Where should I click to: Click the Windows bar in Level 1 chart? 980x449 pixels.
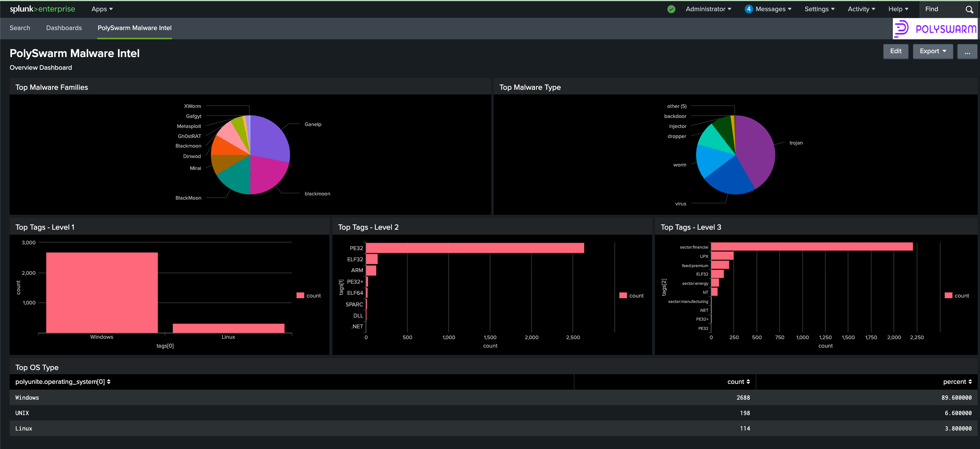[x=102, y=293]
